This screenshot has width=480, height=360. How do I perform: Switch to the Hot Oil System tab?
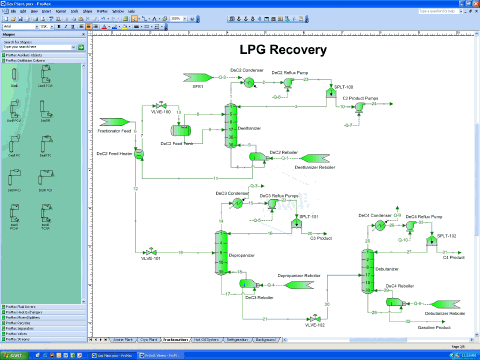pyautogui.click(x=207, y=340)
